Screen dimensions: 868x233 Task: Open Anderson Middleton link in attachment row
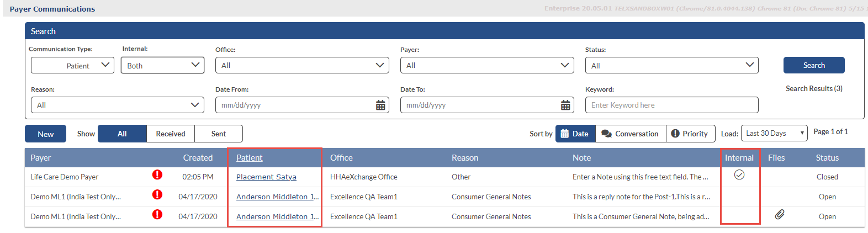277,216
